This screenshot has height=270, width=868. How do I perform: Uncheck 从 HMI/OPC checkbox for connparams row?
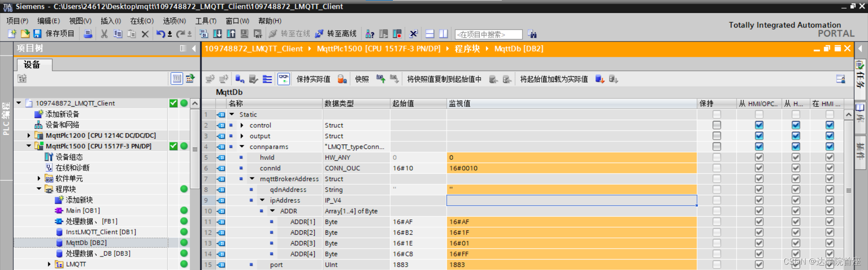(x=759, y=147)
